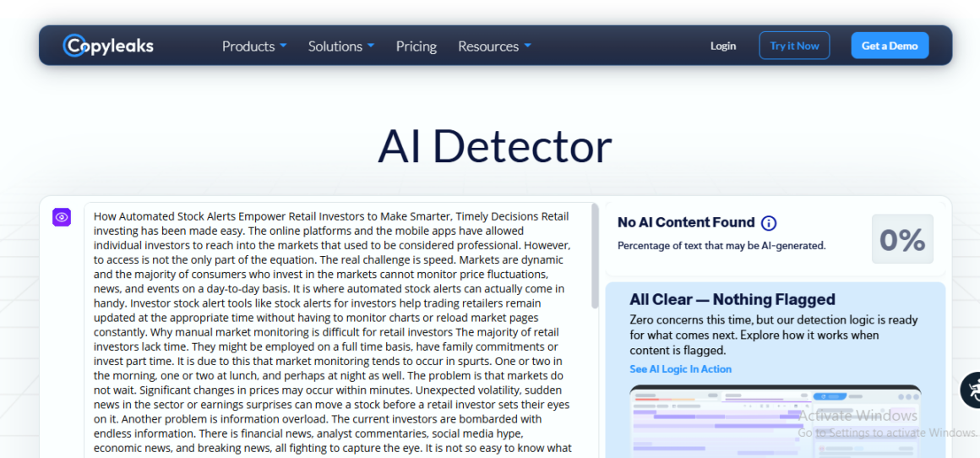Screen dimensions: 980x458
Task: Go to the Pricing page
Action: 416,46
